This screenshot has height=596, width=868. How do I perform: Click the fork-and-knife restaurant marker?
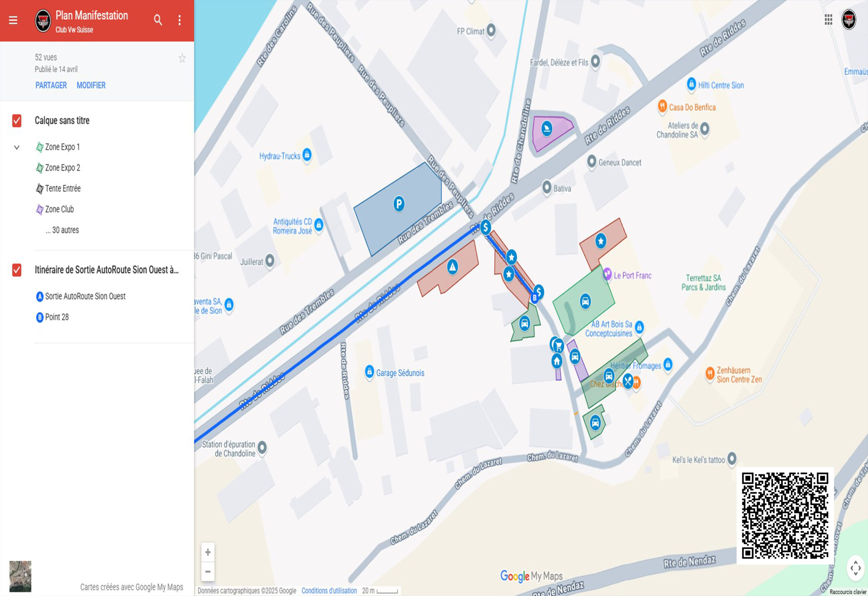coord(628,381)
